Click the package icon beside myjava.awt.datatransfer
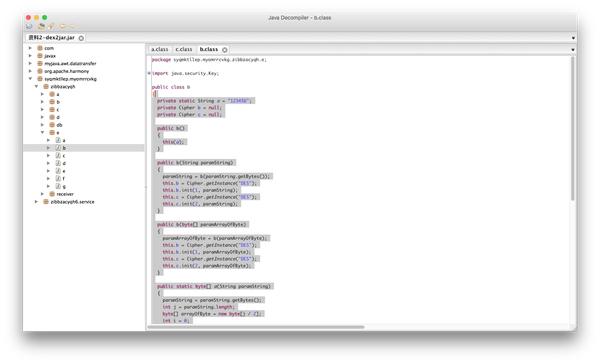The image size is (600, 364). point(40,64)
